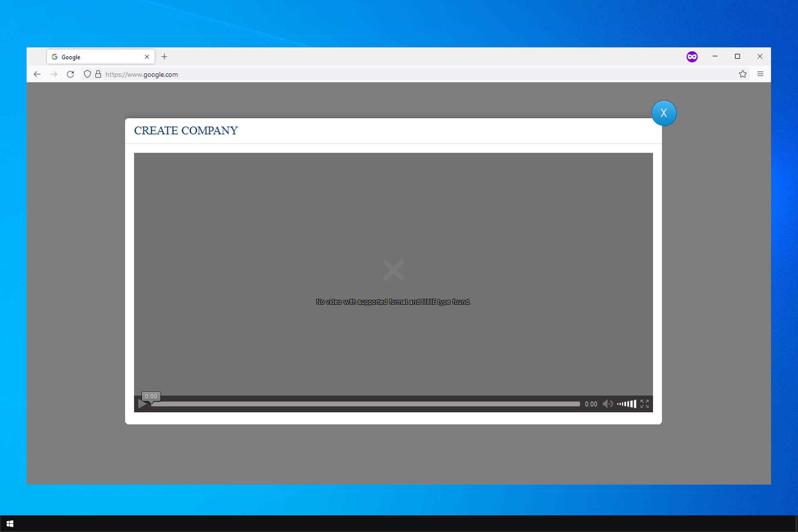Reload the current page
This screenshot has width=798, height=532.
[x=70, y=74]
